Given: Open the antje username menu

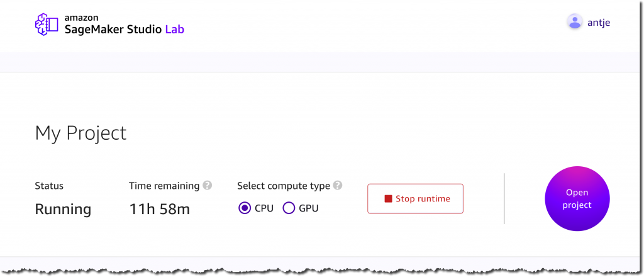Looking at the screenshot, I should point(599,22).
